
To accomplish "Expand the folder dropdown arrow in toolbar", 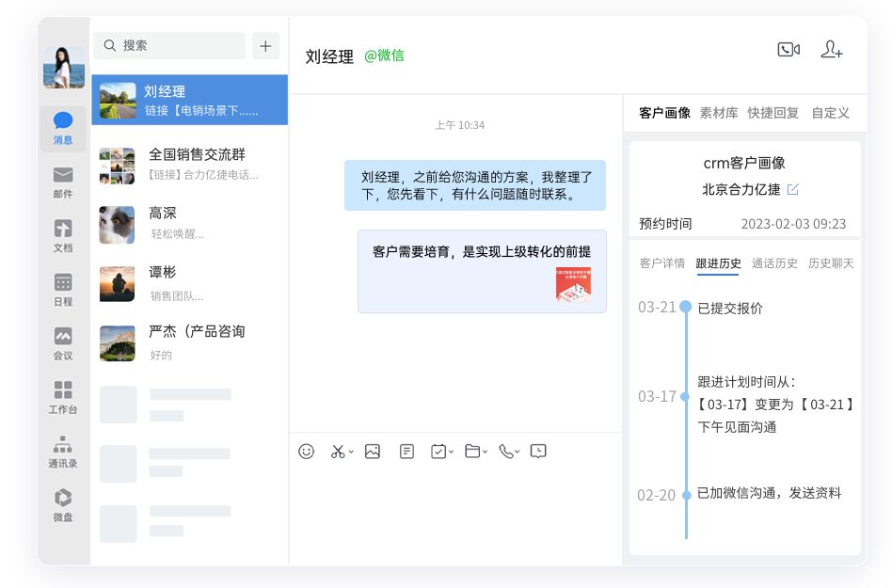I will point(485,453).
